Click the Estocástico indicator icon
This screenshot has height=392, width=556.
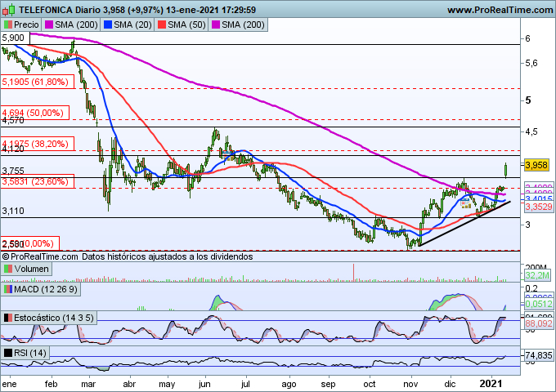[9, 318]
